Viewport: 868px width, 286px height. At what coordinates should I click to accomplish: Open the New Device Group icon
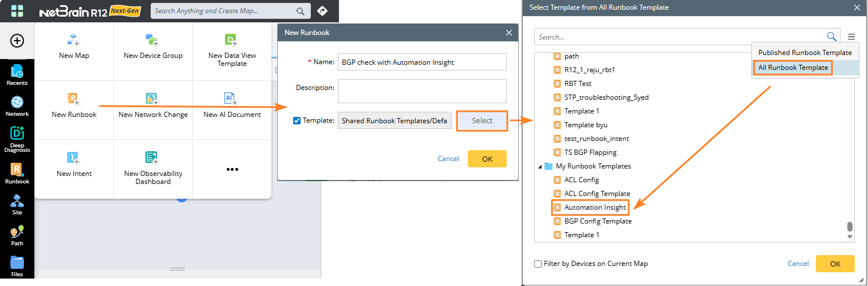point(152,40)
